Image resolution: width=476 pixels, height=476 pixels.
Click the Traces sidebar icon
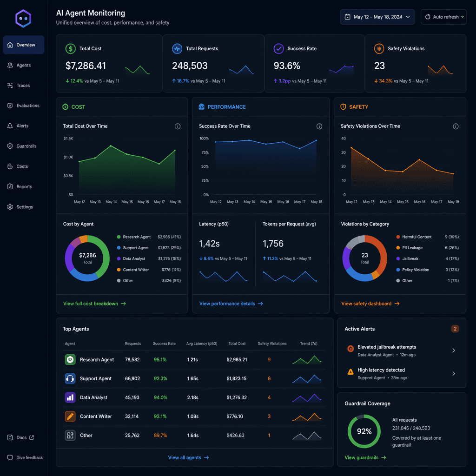click(x=10, y=86)
